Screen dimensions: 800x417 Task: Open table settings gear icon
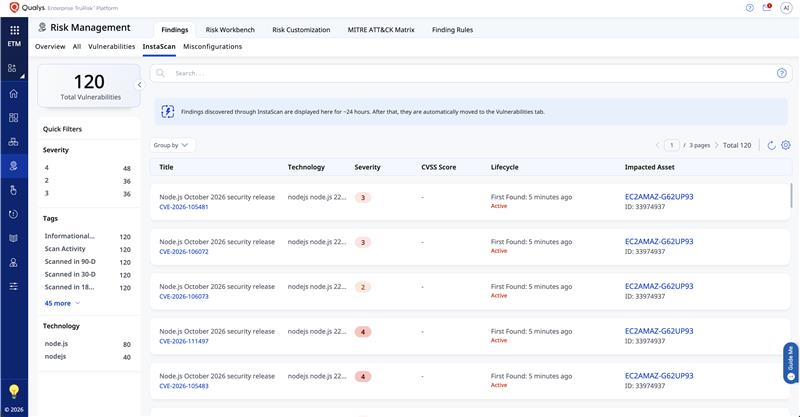tap(786, 145)
